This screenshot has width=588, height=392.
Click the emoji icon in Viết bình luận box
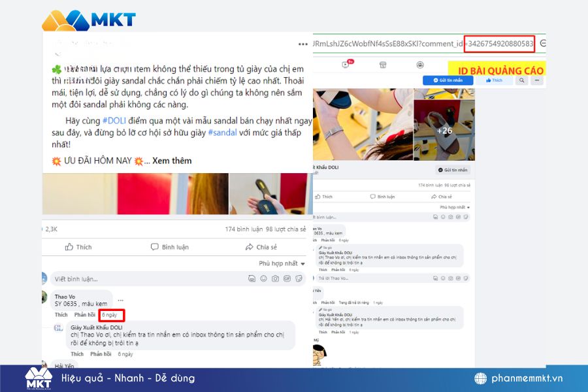pos(263,279)
